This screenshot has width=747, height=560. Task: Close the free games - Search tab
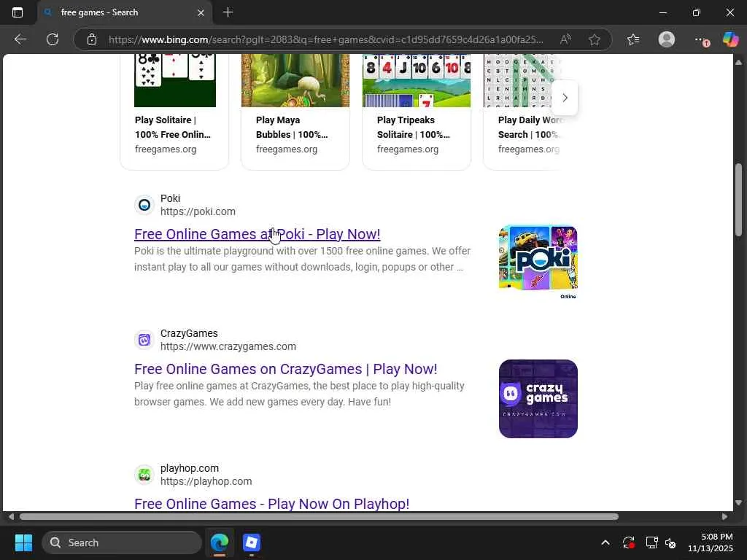click(201, 13)
